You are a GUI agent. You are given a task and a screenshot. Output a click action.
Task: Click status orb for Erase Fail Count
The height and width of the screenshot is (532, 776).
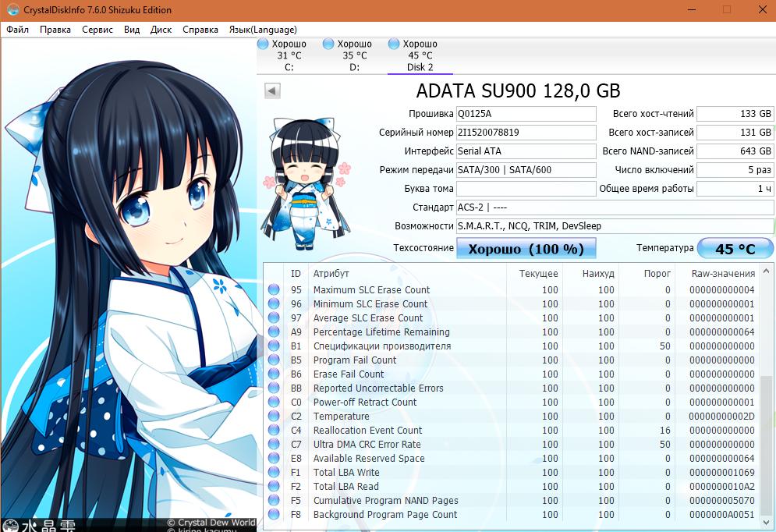pos(274,374)
